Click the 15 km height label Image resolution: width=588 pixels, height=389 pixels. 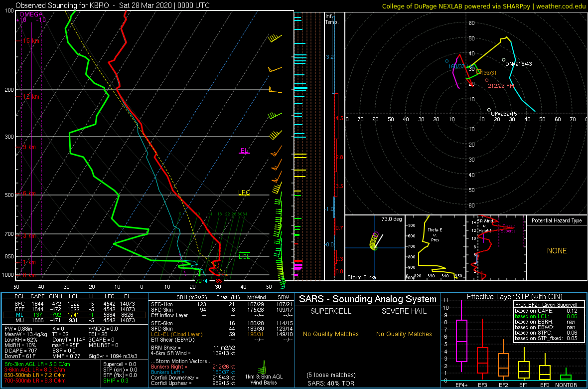click(x=31, y=40)
